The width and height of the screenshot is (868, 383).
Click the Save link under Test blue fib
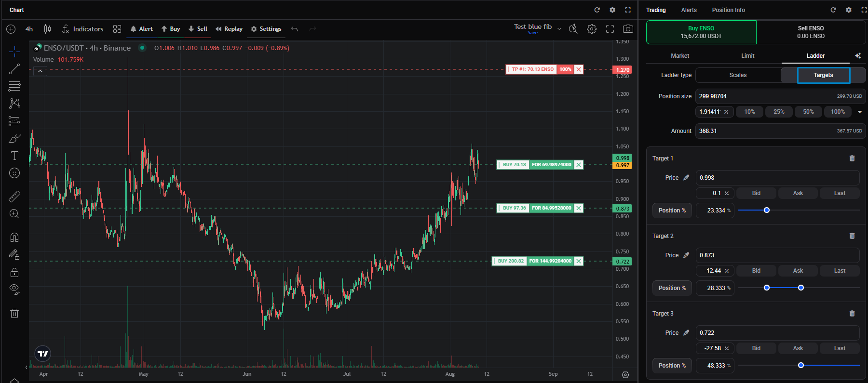pos(532,33)
